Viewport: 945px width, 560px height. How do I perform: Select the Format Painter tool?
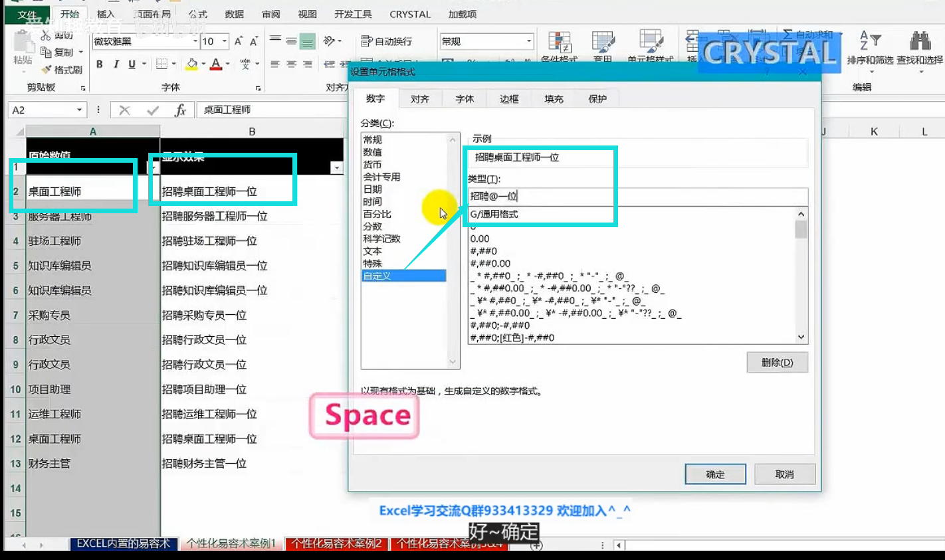pyautogui.click(x=63, y=68)
